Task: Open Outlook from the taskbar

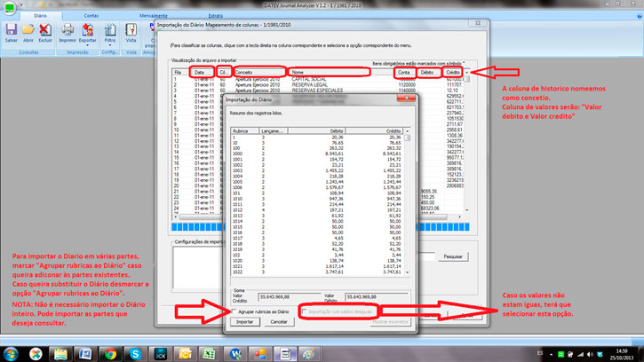Action: click(x=186, y=354)
